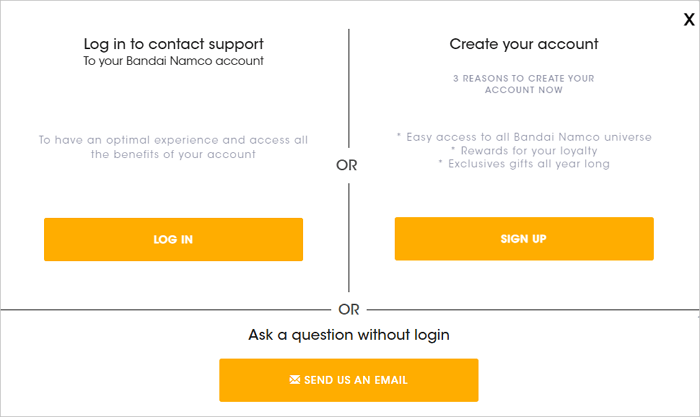The width and height of the screenshot is (700, 417).
Task: Click the OR label on the horizontal divider
Action: click(349, 310)
